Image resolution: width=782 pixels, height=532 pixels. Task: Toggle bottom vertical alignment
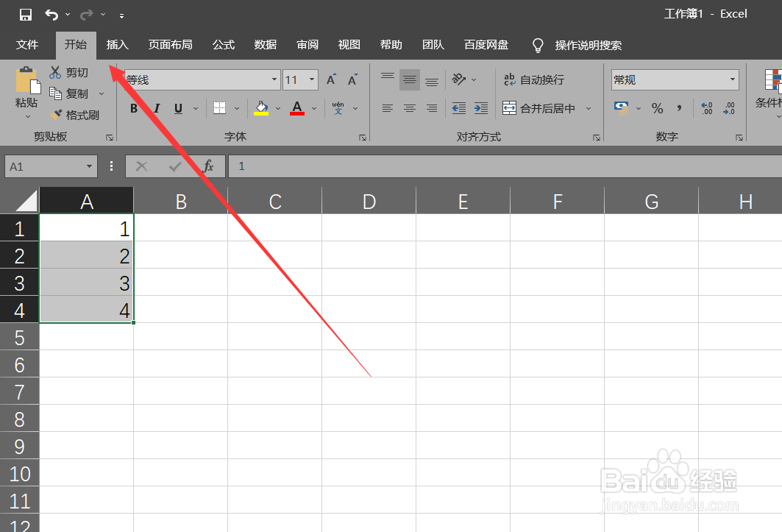tap(432, 80)
